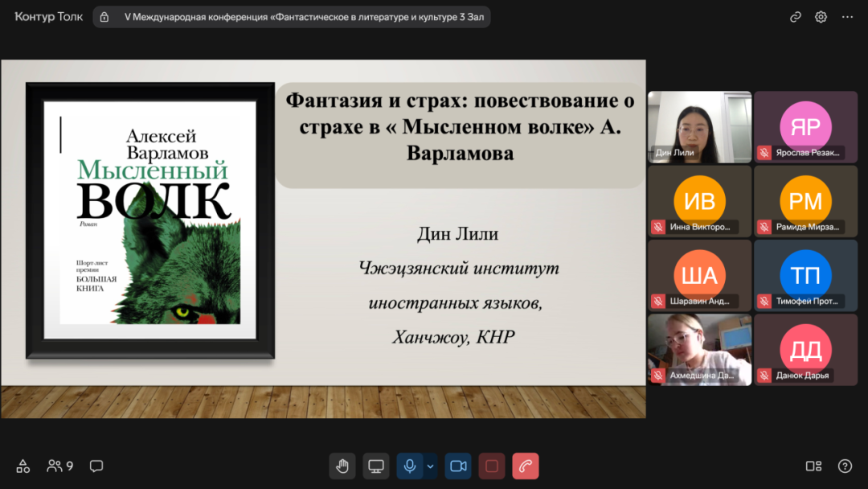Screen dimensions: 868x489
Task: Click muted mic icon of Ахмедшина Да
Action: 658,376
